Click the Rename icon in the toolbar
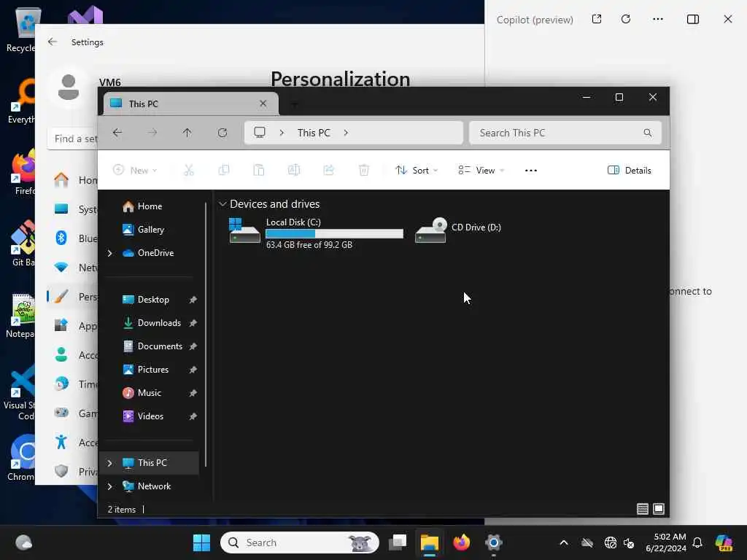The image size is (747, 560). click(294, 170)
